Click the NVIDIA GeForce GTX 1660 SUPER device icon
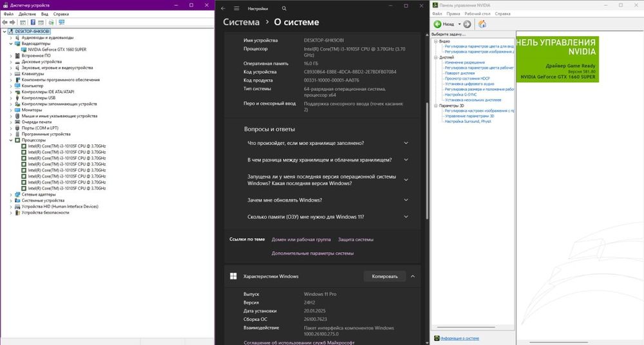This screenshot has height=345, width=644. [24, 50]
